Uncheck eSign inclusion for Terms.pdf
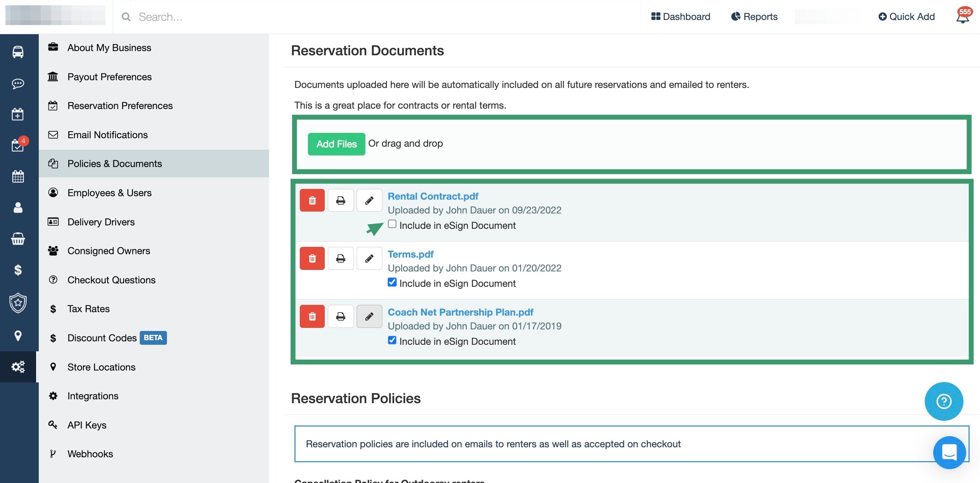The height and width of the screenshot is (483, 980). [x=392, y=282]
